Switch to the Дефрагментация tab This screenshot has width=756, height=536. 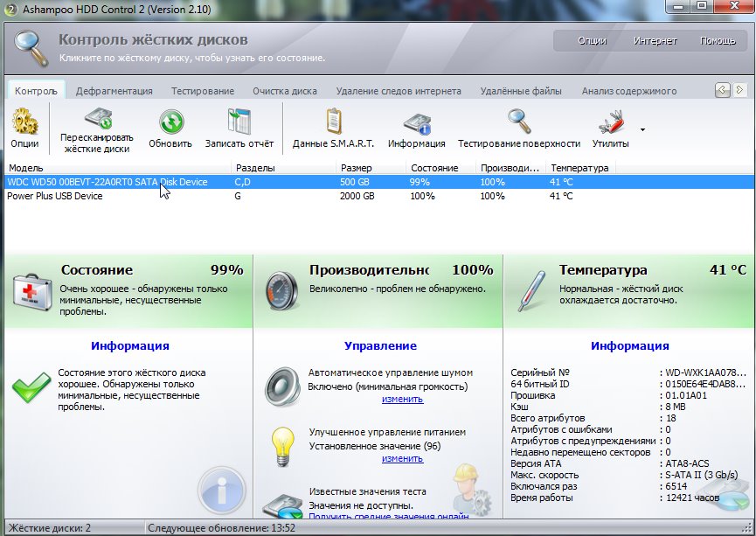point(114,91)
